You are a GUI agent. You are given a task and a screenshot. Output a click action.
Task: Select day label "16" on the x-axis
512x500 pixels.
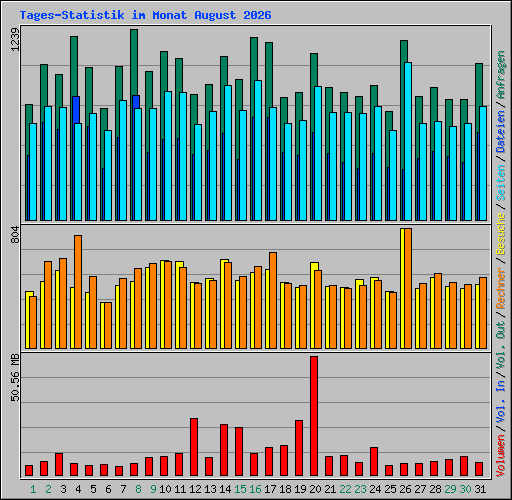click(255, 489)
